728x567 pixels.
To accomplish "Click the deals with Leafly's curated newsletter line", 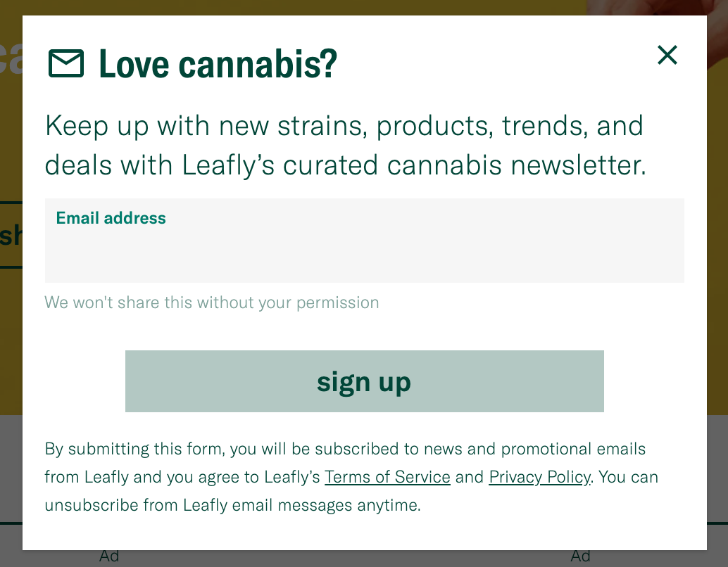I will 346,165.
